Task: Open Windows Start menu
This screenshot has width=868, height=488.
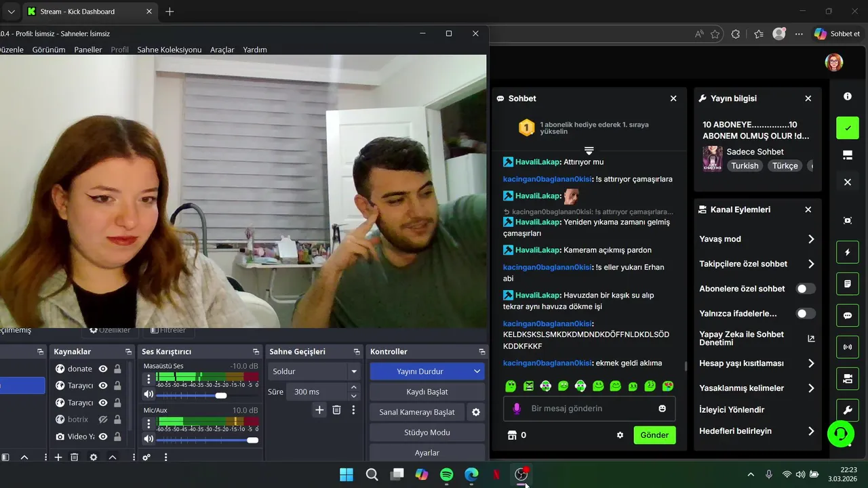Action: click(347, 474)
